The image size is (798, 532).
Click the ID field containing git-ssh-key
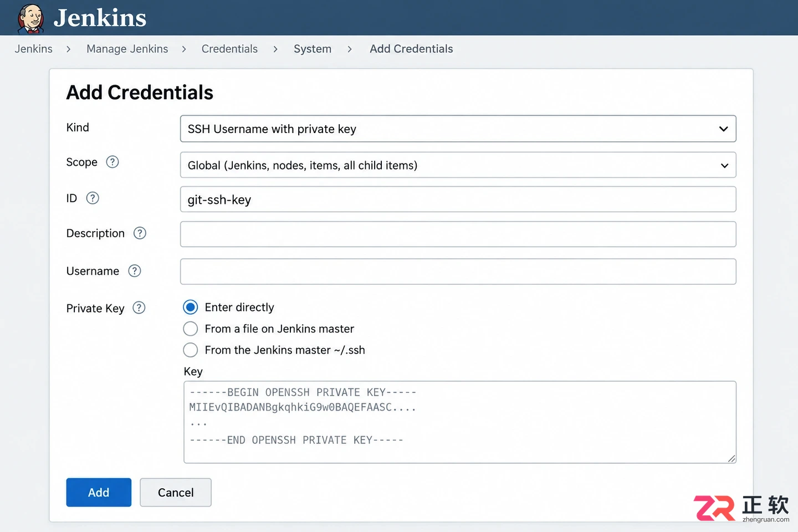[x=458, y=199]
